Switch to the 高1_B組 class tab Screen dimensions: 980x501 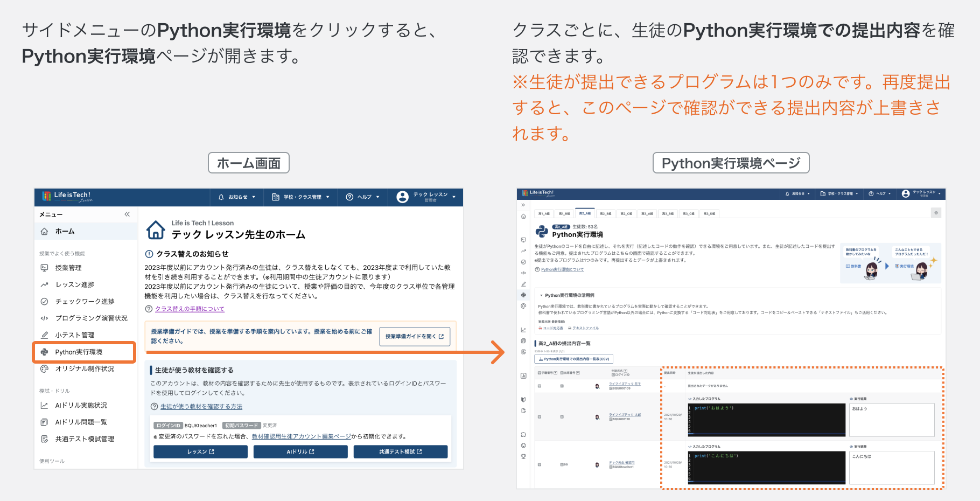(564, 213)
